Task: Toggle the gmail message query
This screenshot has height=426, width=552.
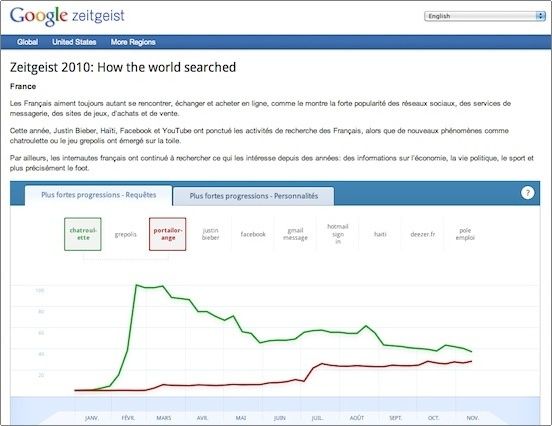Action: point(295,234)
